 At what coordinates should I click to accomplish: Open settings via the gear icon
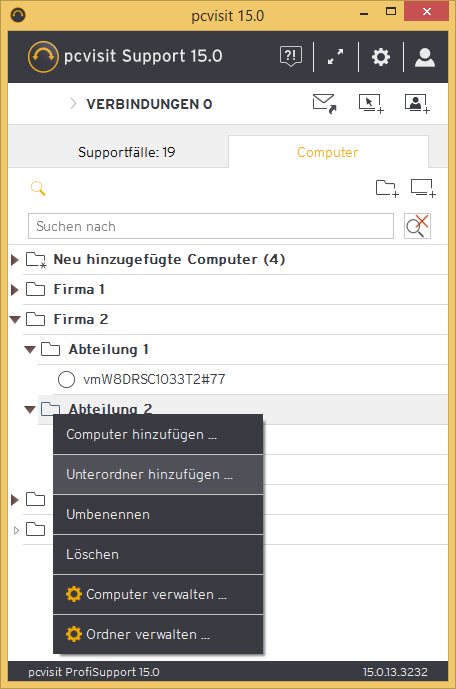(381, 57)
